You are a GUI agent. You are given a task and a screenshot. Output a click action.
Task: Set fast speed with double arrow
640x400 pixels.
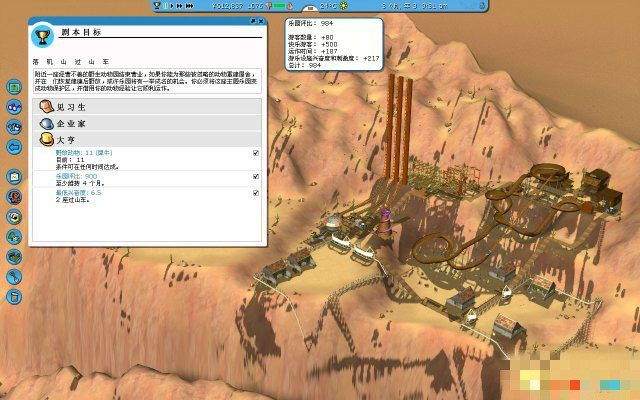(180, 6)
